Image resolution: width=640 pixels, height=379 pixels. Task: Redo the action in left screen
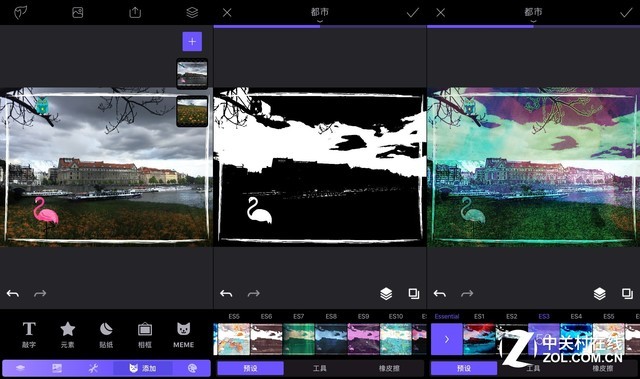click(x=40, y=293)
